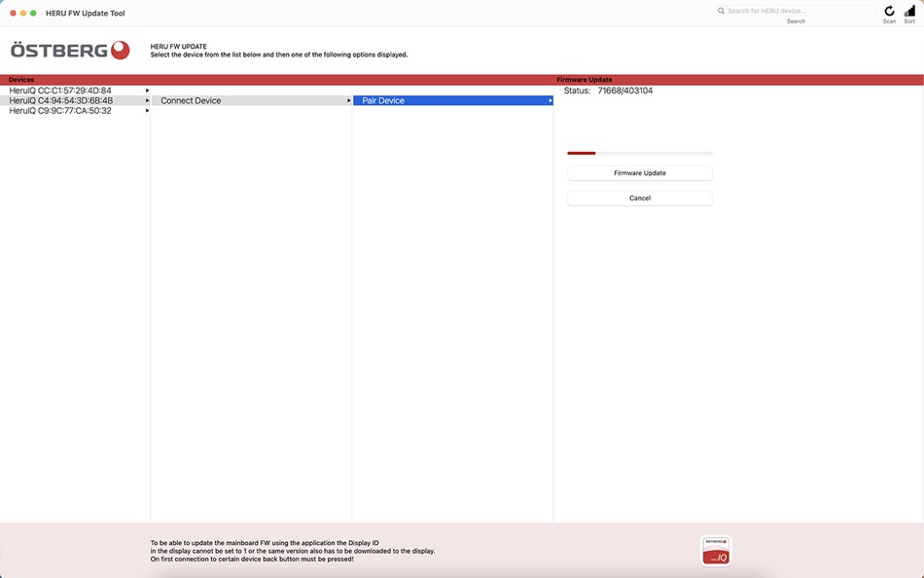
Task: Click the HERU FW UPDATE heading
Action: [x=179, y=46]
